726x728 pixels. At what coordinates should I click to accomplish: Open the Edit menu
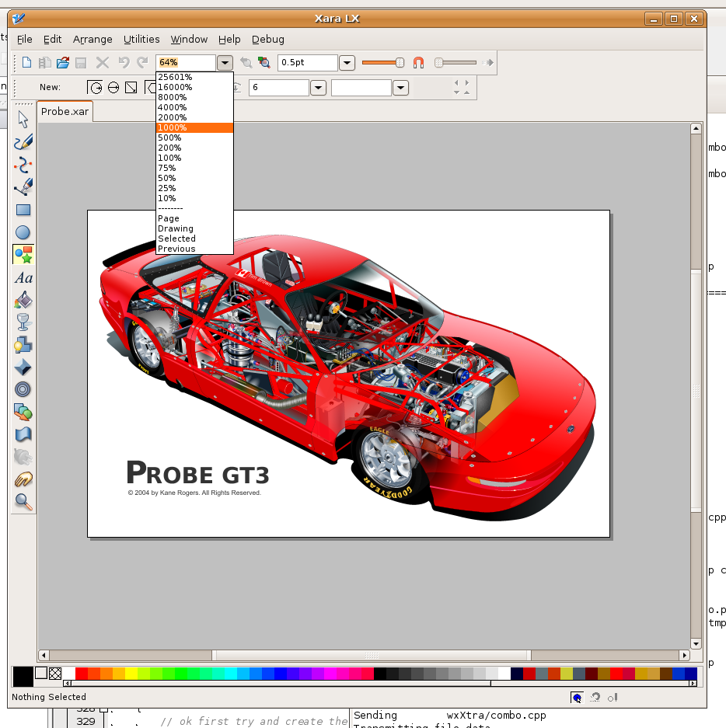click(x=53, y=40)
